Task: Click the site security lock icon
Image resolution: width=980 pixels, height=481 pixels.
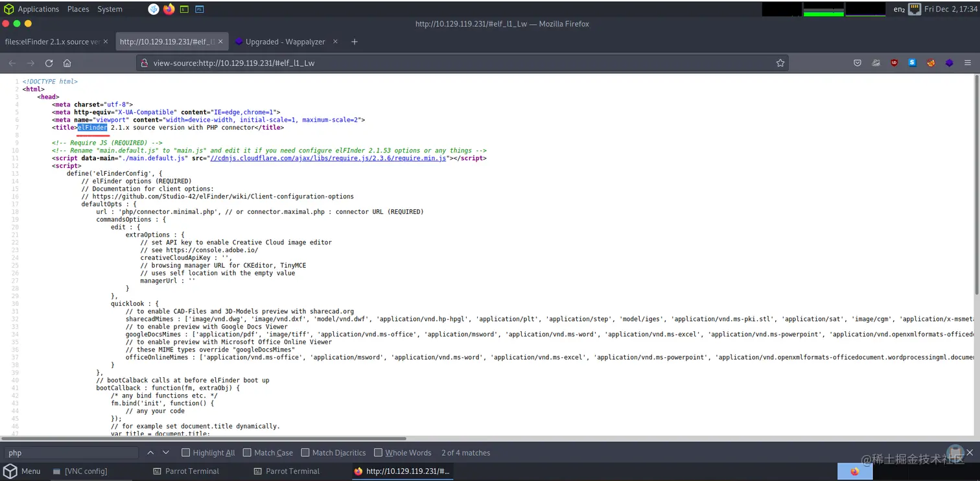Action: (x=145, y=63)
